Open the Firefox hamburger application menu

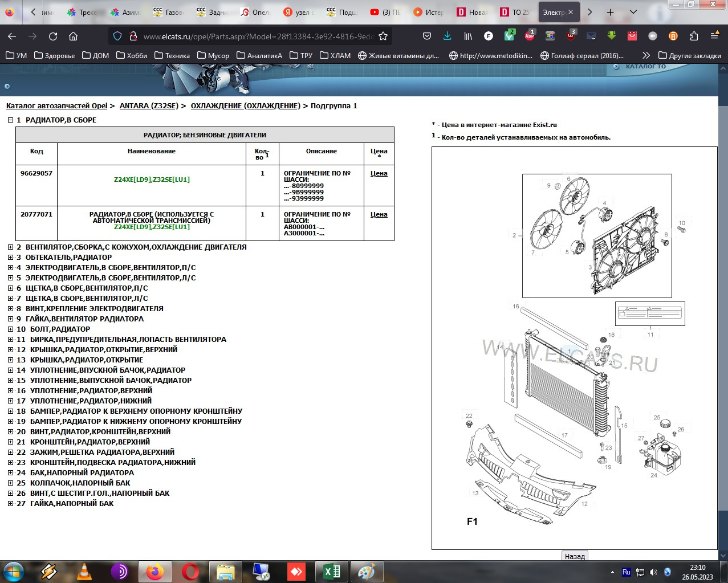click(714, 36)
